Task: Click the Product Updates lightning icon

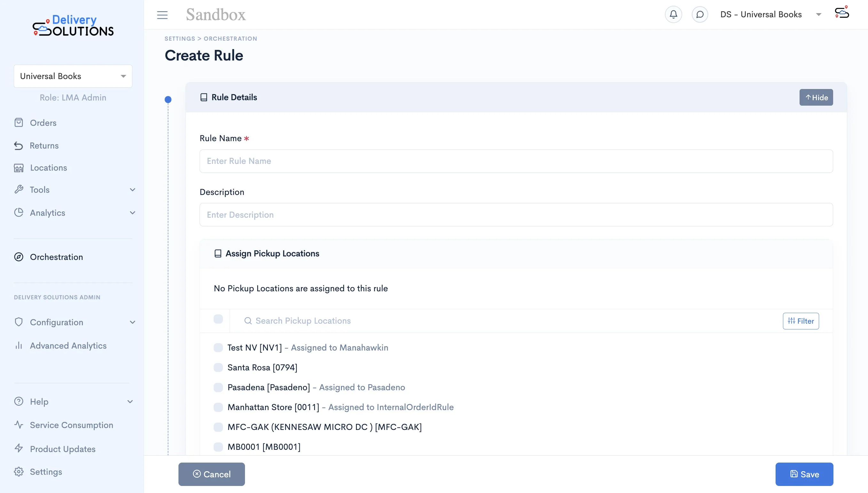Action: click(19, 448)
